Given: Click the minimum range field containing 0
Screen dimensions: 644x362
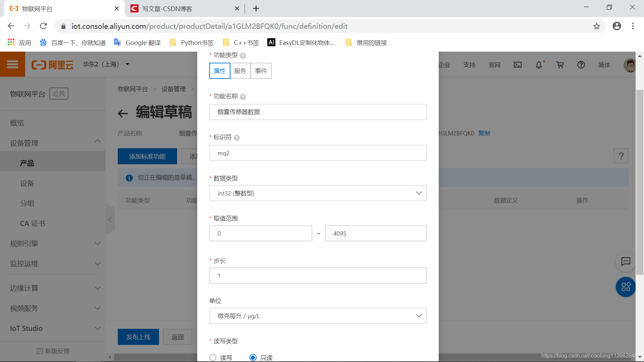Looking at the screenshot, I should click(x=261, y=233).
